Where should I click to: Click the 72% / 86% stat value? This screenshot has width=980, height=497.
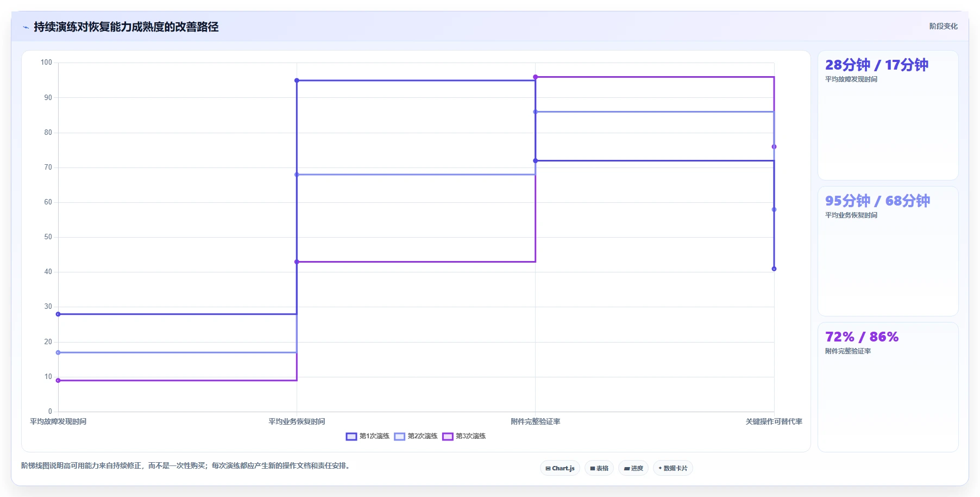[x=862, y=337]
